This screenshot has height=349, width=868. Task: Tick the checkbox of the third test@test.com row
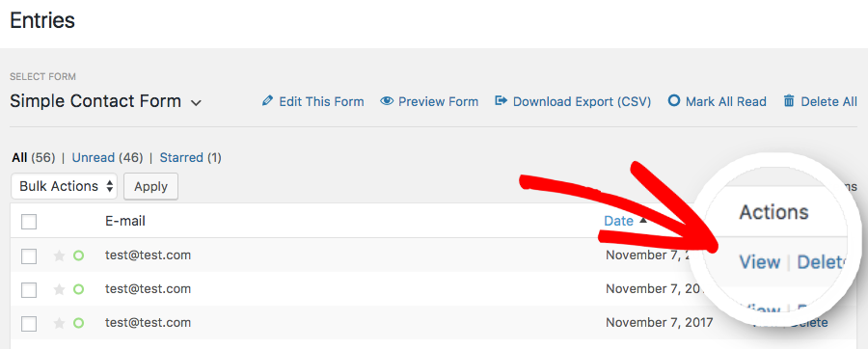click(29, 324)
